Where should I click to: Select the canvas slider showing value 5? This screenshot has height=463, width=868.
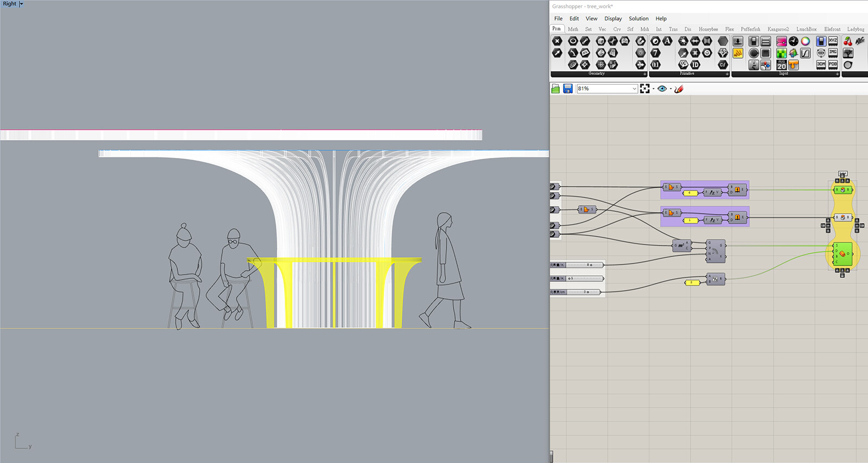pyautogui.click(x=577, y=278)
